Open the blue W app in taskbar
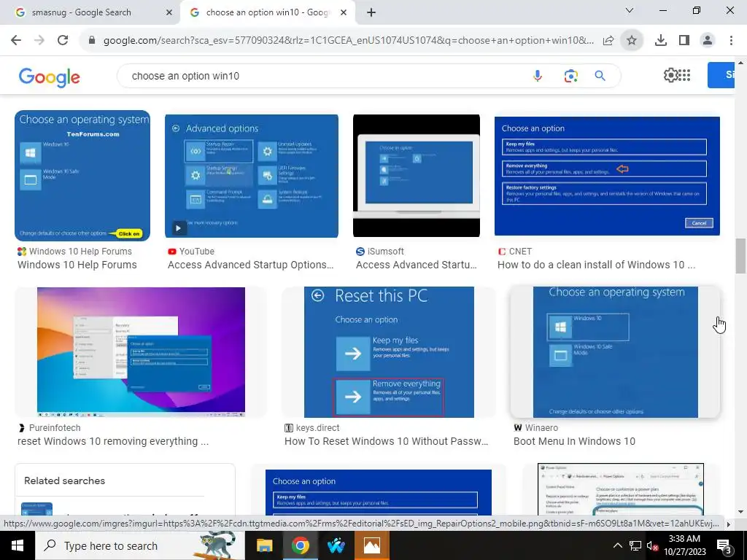Viewport: 747px width, 560px height. pos(336,545)
